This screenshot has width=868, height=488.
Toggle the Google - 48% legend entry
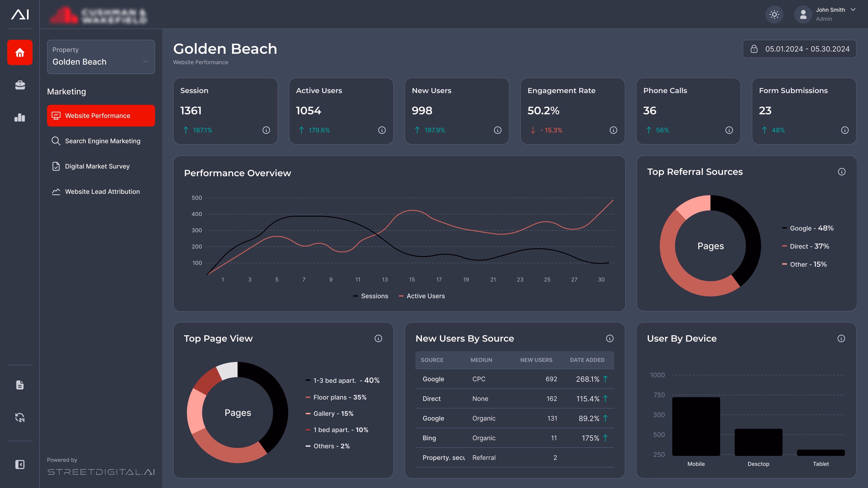coord(808,228)
